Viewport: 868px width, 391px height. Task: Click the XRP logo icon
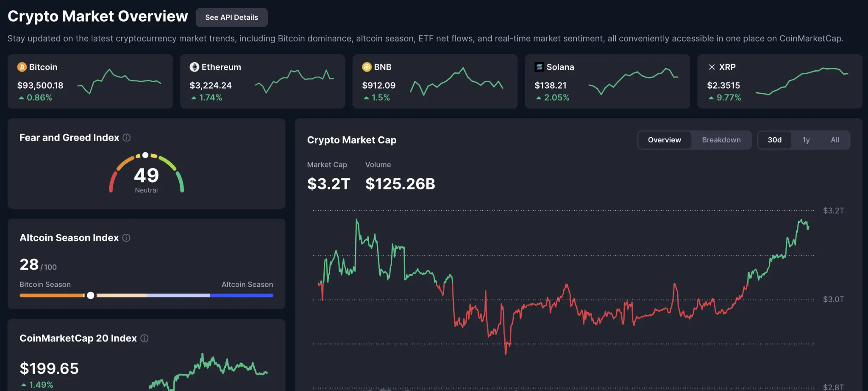[711, 67]
